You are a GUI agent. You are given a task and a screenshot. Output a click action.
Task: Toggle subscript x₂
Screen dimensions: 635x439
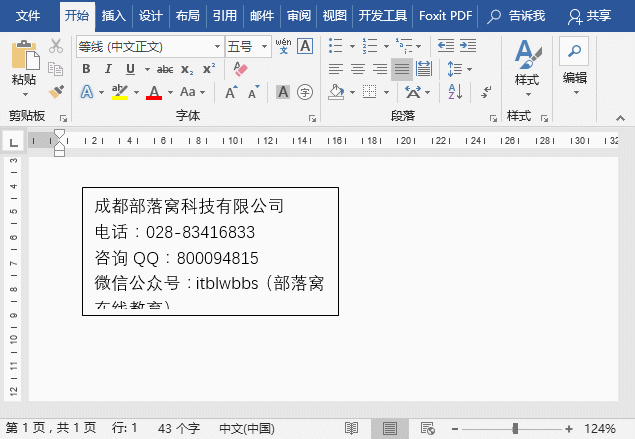(187, 70)
